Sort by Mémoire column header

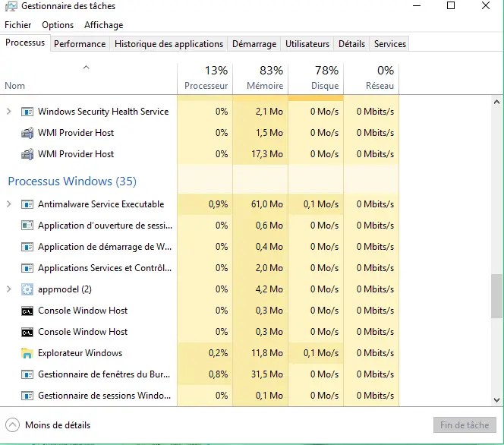coord(260,78)
